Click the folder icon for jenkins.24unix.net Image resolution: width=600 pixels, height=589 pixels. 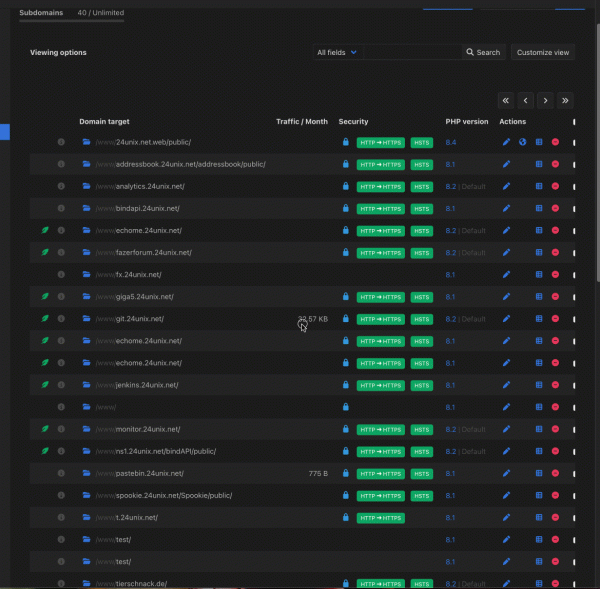click(x=87, y=385)
